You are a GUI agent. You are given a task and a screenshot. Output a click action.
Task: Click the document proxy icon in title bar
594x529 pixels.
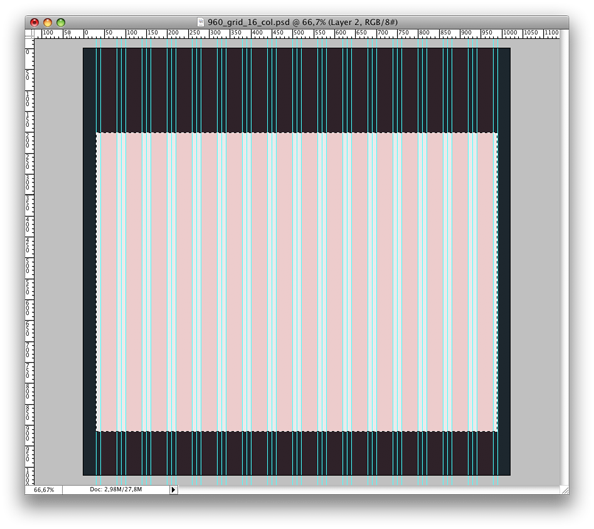[201, 22]
